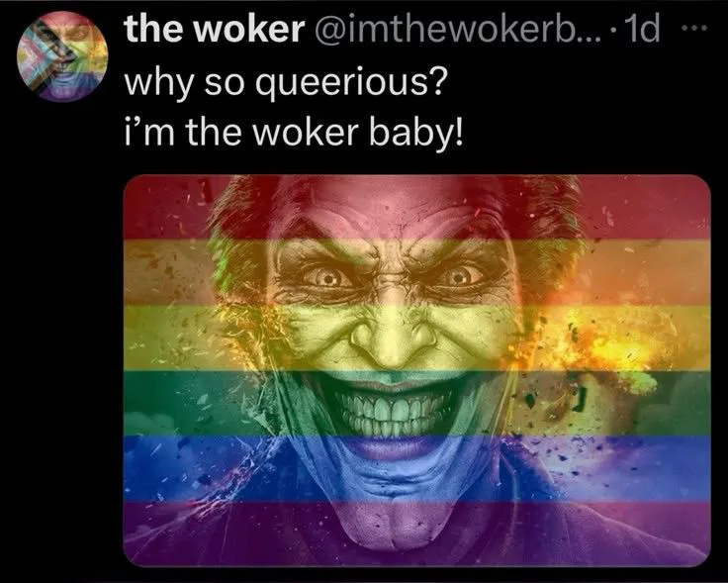This screenshot has width=728, height=583.
Task: Click the Joker's eye on the right side
Action: (457, 277)
